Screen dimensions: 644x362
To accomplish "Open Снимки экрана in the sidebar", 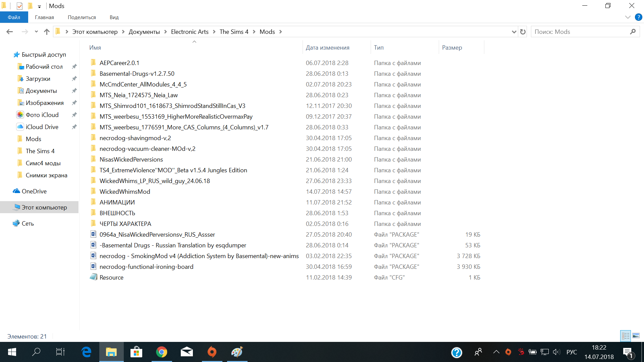I will pyautogui.click(x=46, y=175).
